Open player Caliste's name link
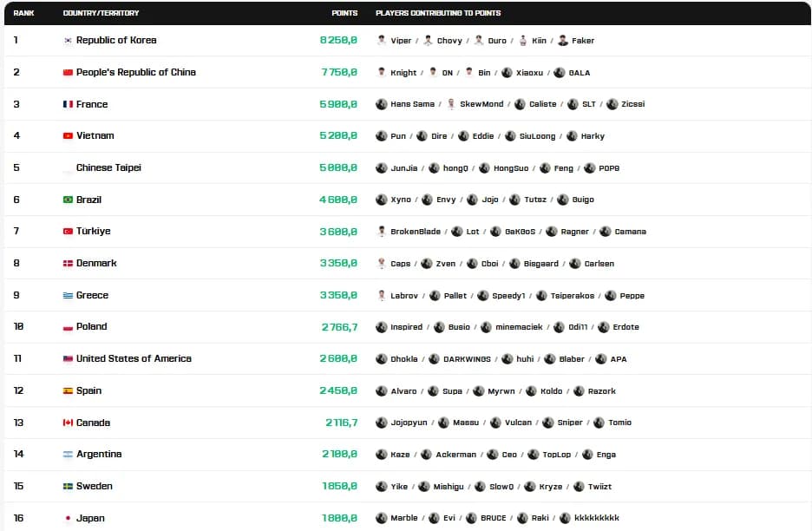The image size is (812, 531). (543, 104)
